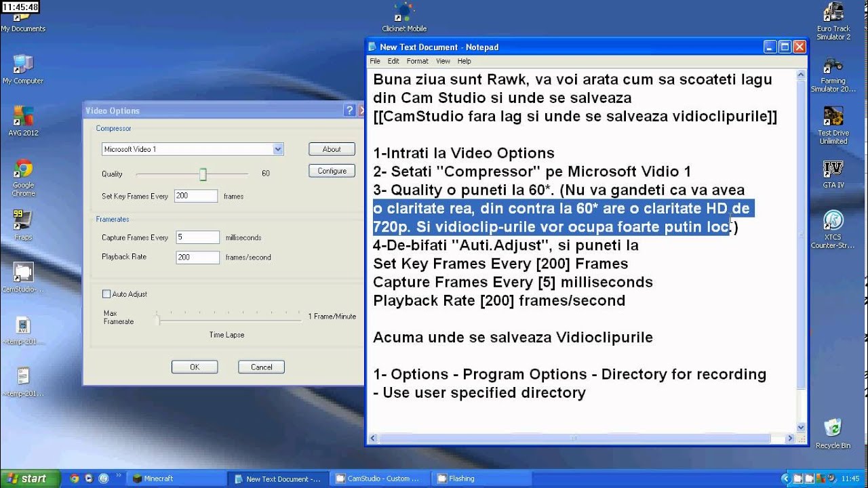Click text '- Use user specified directory'
This screenshot has height=488, width=868.
pyautogui.click(x=479, y=392)
